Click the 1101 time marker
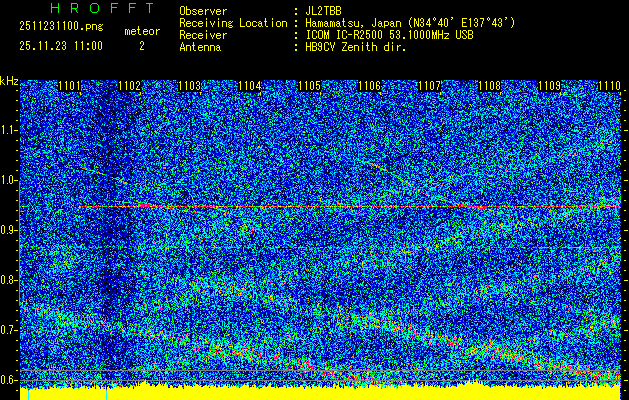 pos(70,87)
